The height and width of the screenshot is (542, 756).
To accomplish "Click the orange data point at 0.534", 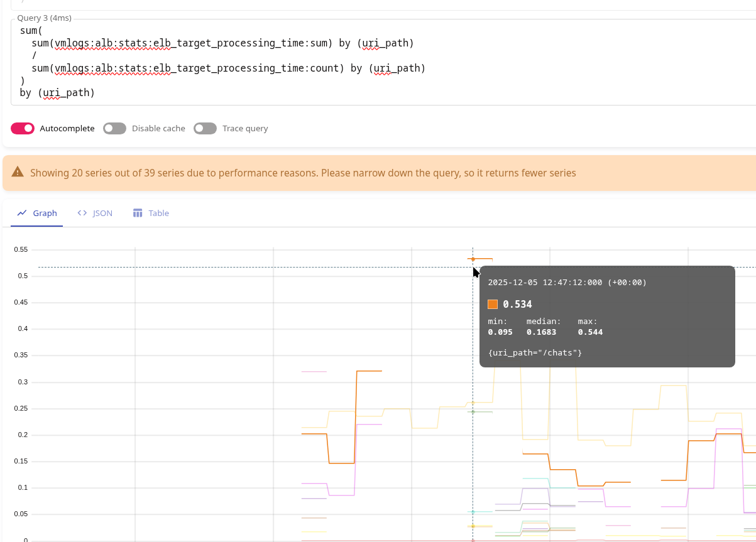I will (473, 259).
